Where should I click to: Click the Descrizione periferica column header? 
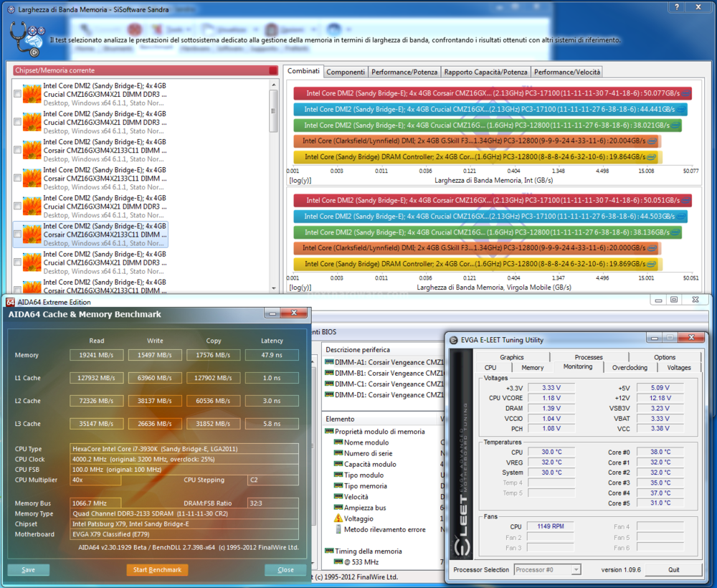[358, 350]
